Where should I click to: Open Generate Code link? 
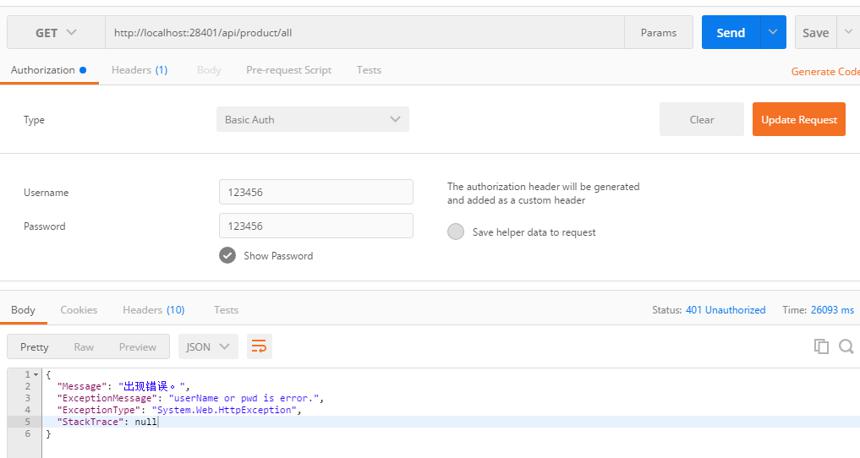[x=825, y=71]
